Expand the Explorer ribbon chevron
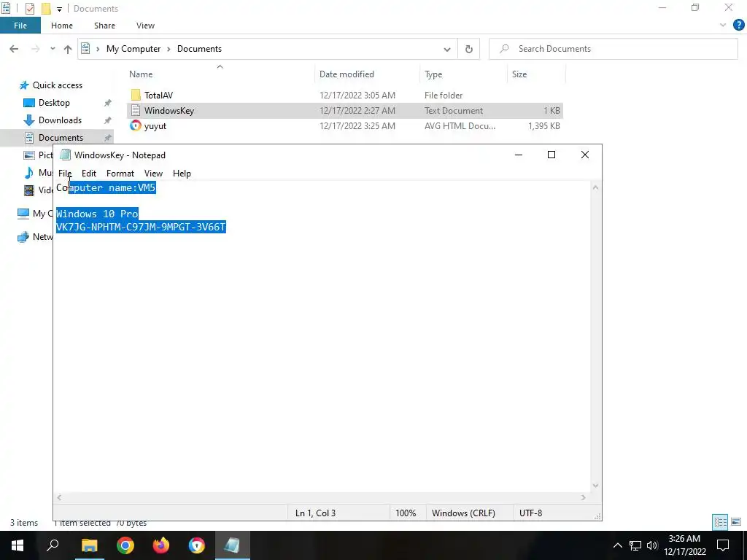The width and height of the screenshot is (747, 560). tap(723, 26)
